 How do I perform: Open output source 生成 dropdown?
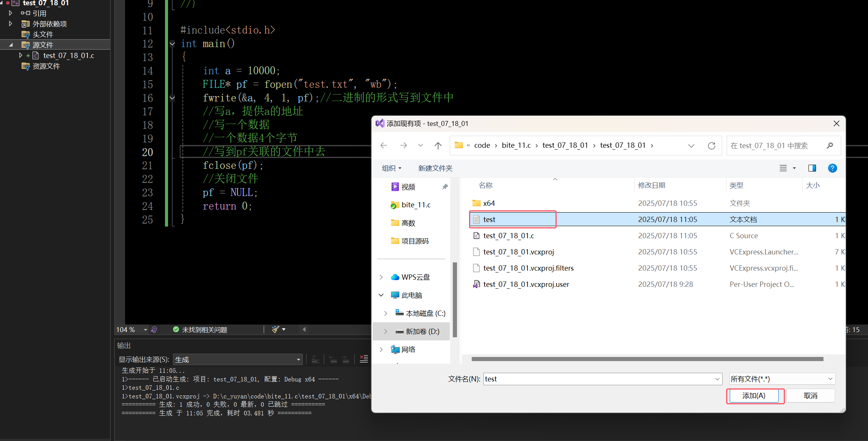tap(238, 360)
